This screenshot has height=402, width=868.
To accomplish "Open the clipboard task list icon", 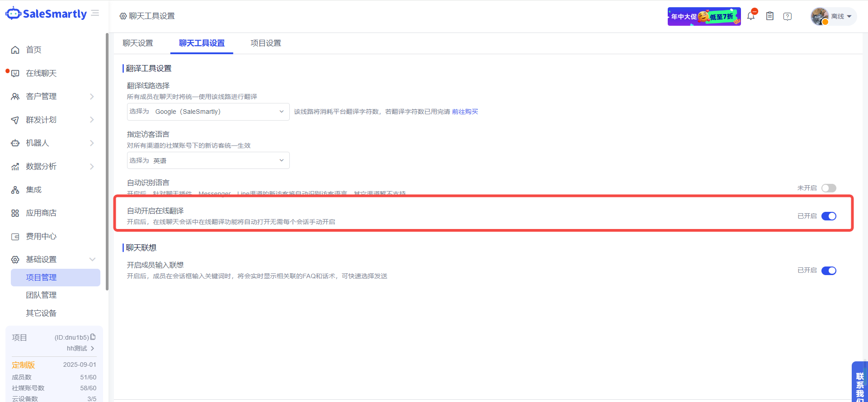I will (770, 16).
